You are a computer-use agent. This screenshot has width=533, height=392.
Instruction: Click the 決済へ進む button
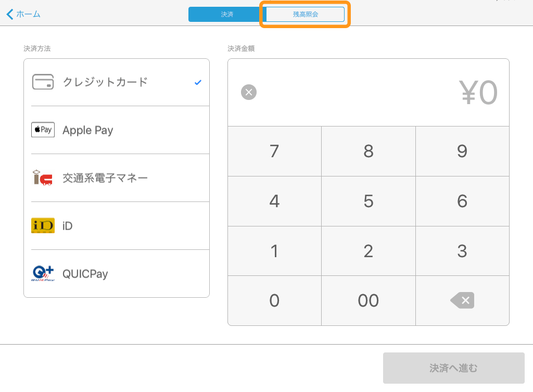(454, 368)
